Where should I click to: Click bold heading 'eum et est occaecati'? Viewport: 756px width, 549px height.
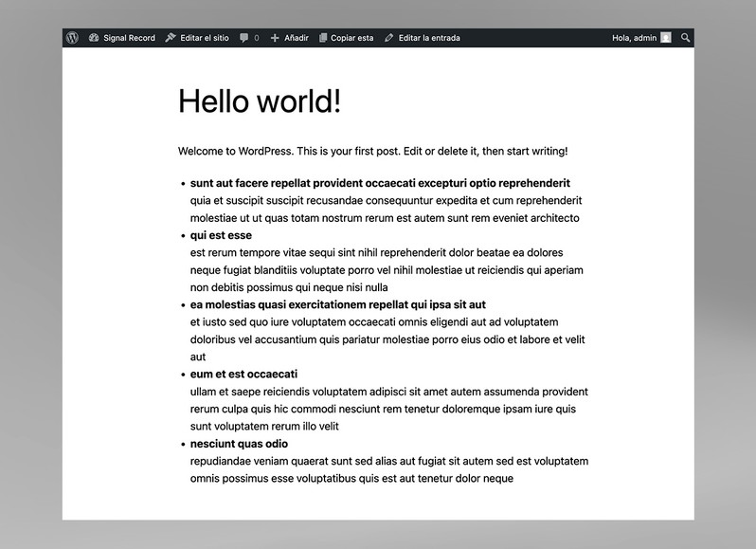(243, 374)
